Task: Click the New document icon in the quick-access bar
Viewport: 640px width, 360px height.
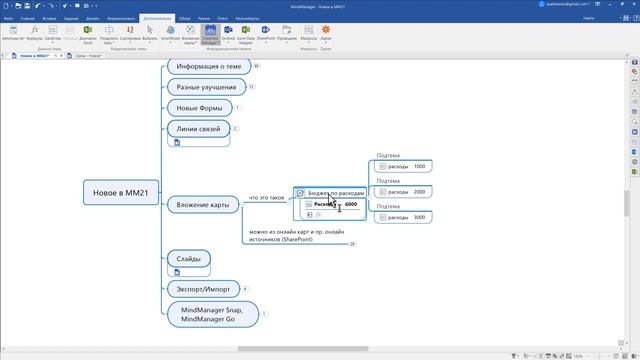Action: click(x=6, y=6)
